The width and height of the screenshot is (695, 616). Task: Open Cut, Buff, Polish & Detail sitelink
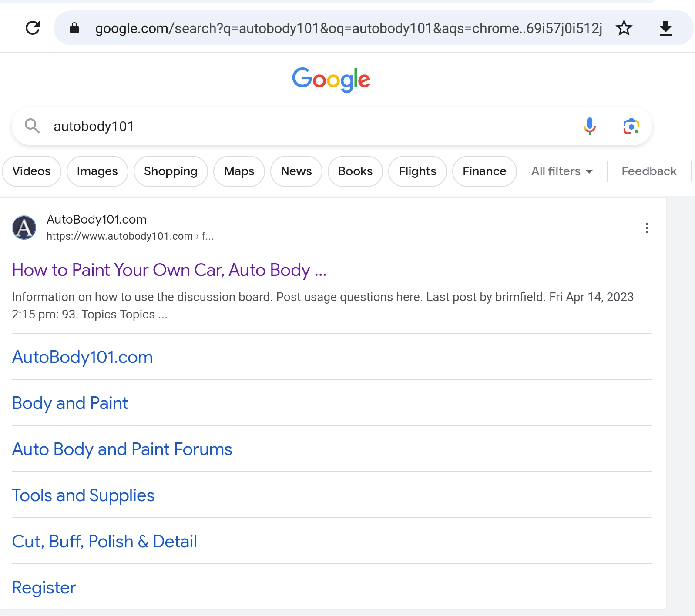click(x=104, y=542)
